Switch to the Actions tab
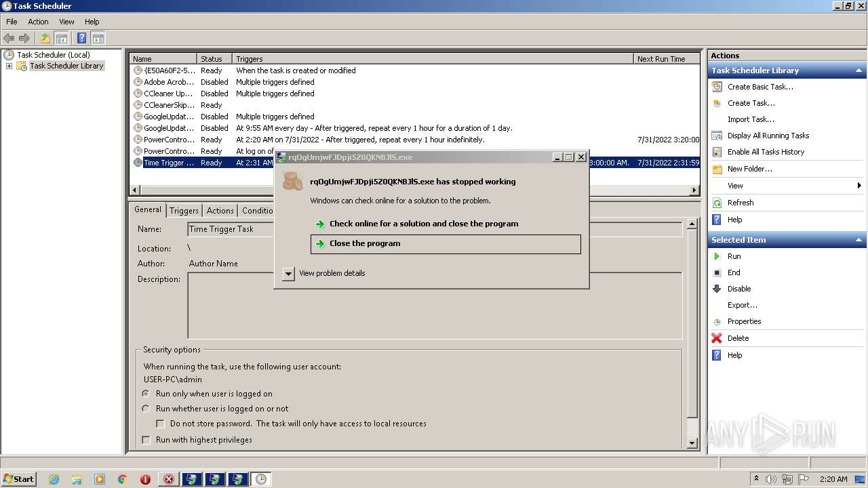Screen dimensions: 868x488 tap(220, 211)
